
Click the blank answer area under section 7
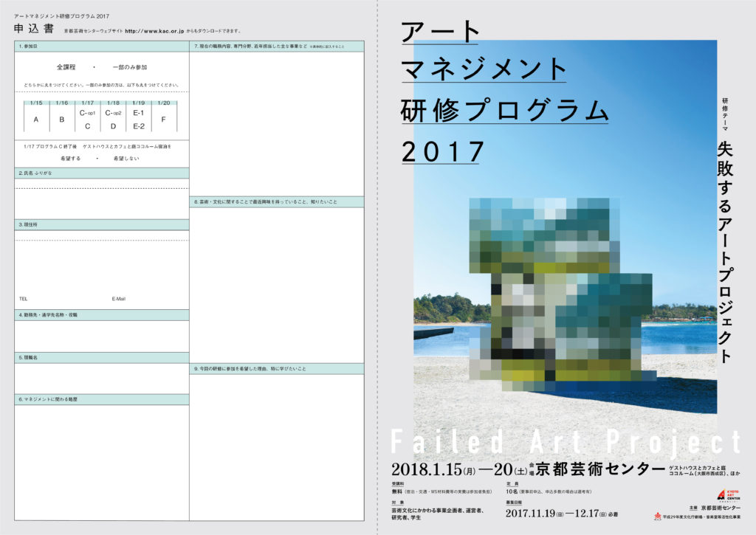(x=277, y=123)
